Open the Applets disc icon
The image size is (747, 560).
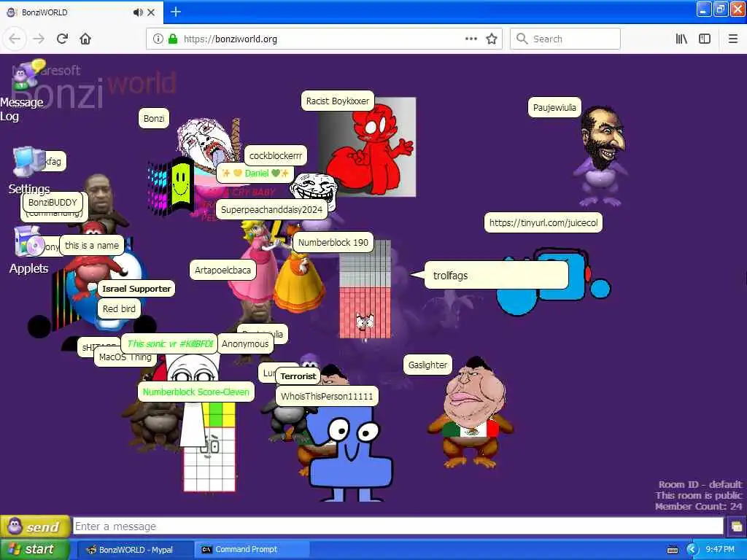[x=28, y=241]
